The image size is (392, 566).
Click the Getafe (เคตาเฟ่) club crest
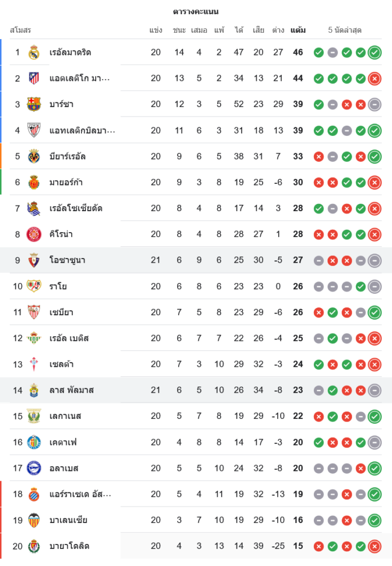pos(34,442)
